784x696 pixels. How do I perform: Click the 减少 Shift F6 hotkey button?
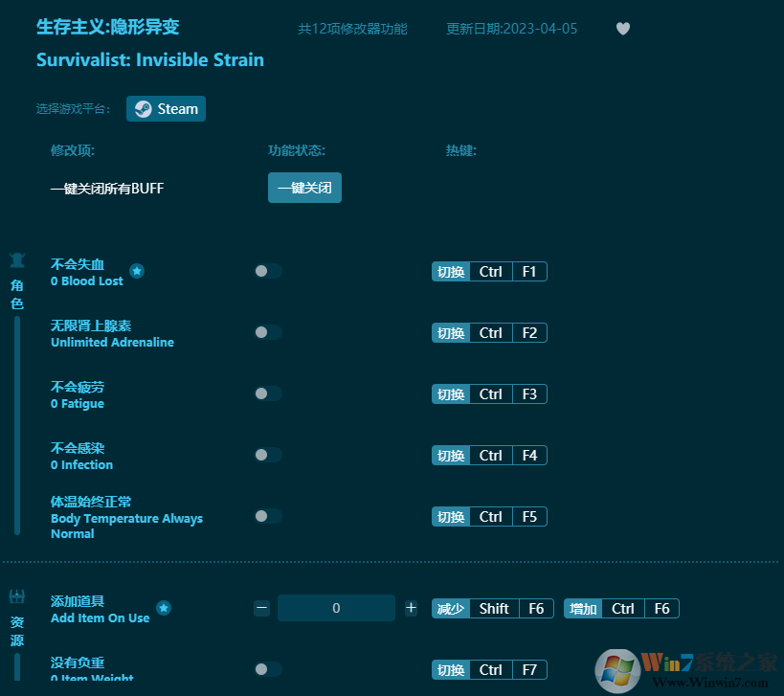click(492, 608)
